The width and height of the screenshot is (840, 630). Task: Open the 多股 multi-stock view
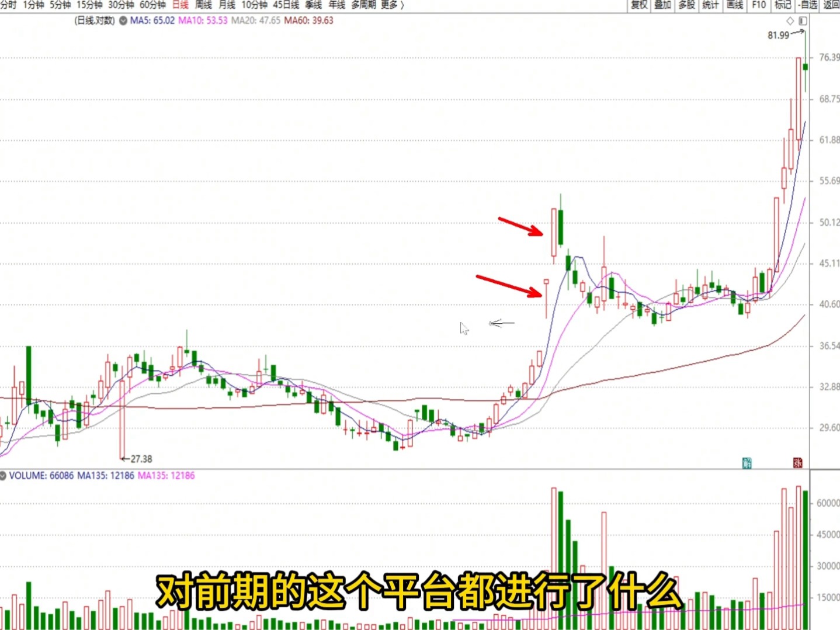point(686,5)
